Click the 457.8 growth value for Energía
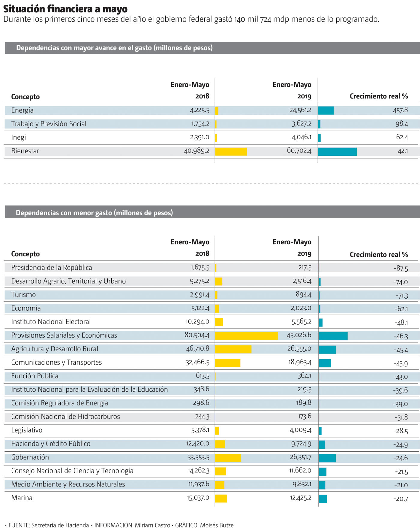 tap(400, 110)
